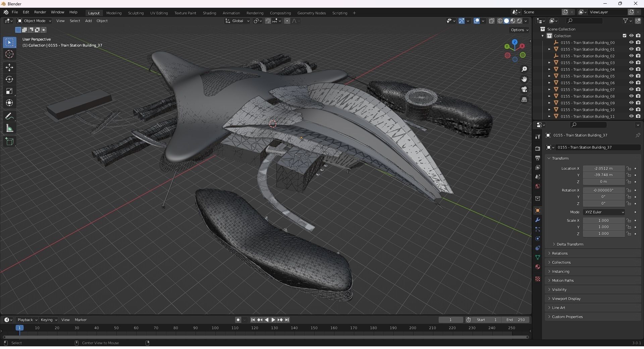Open the Modifier properties wrench tab
The height and width of the screenshot is (349, 644).
[x=538, y=220]
